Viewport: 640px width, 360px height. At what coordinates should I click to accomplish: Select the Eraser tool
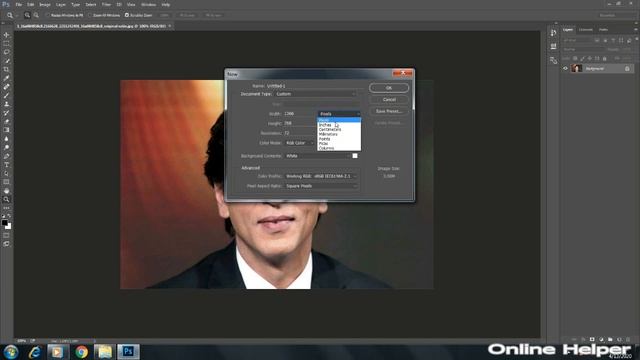(6, 121)
